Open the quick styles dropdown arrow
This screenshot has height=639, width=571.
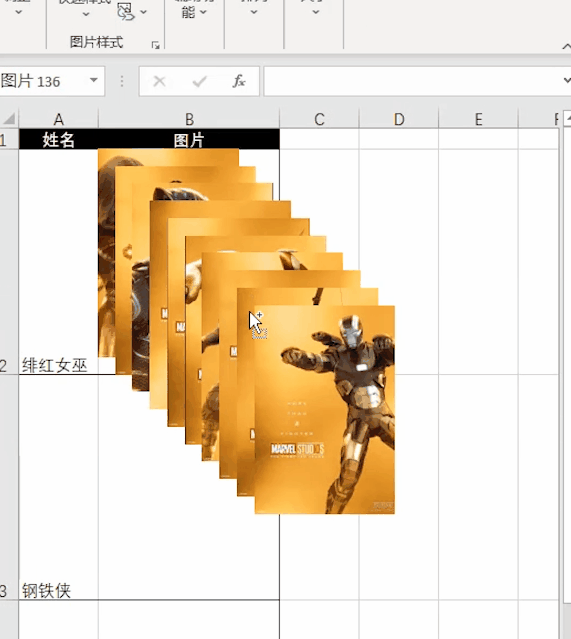tap(86, 14)
